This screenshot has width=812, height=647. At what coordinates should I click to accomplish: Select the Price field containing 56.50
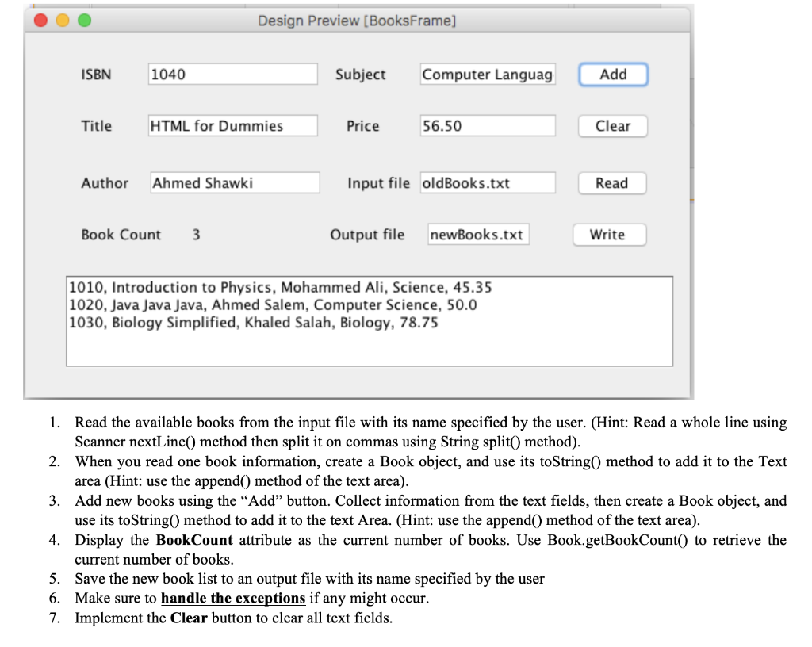[x=487, y=125]
